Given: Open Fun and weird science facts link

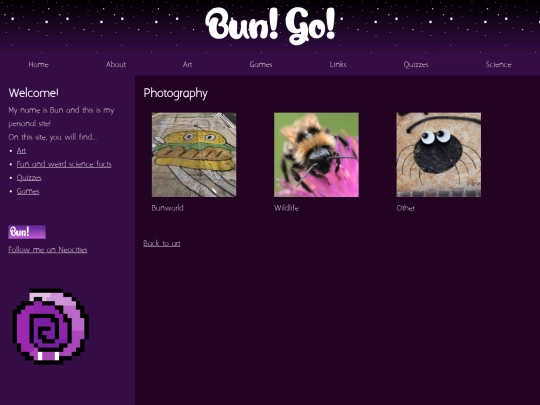Looking at the screenshot, I should pyautogui.click(x=64, y=164).
